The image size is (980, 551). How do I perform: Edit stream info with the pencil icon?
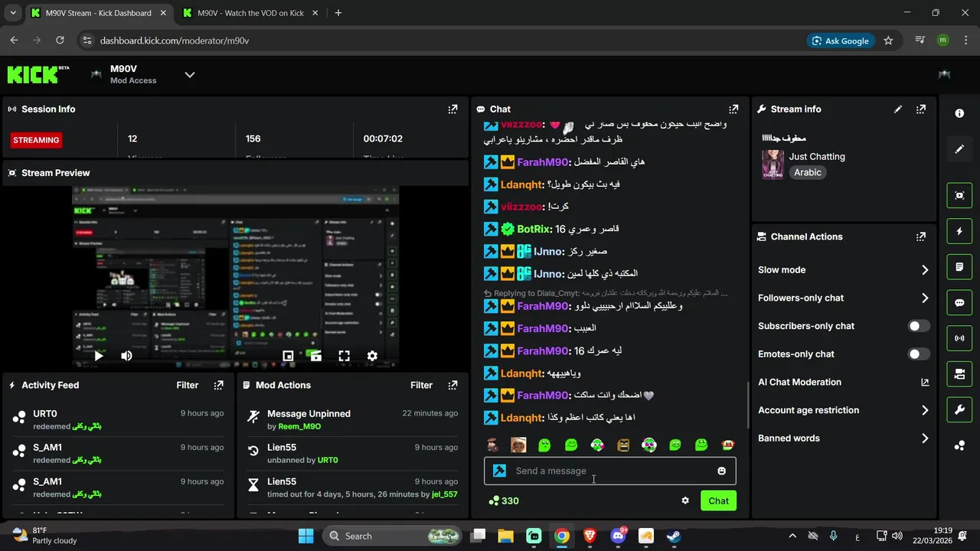898,109
